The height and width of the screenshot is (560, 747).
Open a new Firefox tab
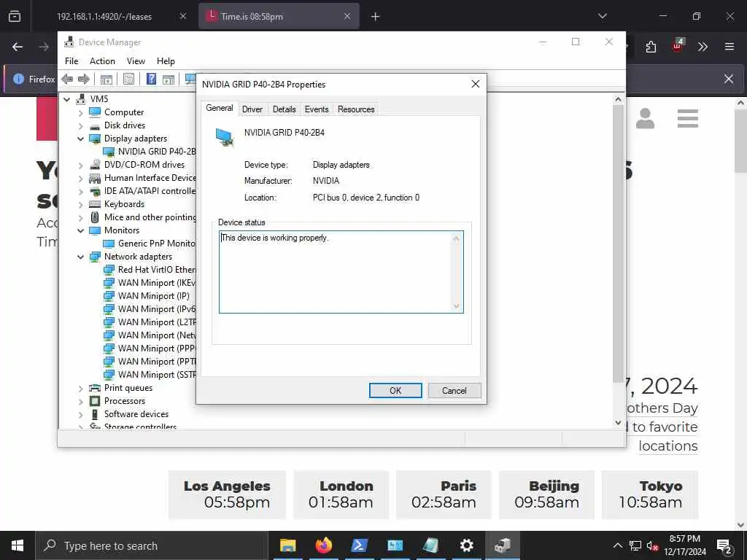pyautogui.click(x=376, y=17)
